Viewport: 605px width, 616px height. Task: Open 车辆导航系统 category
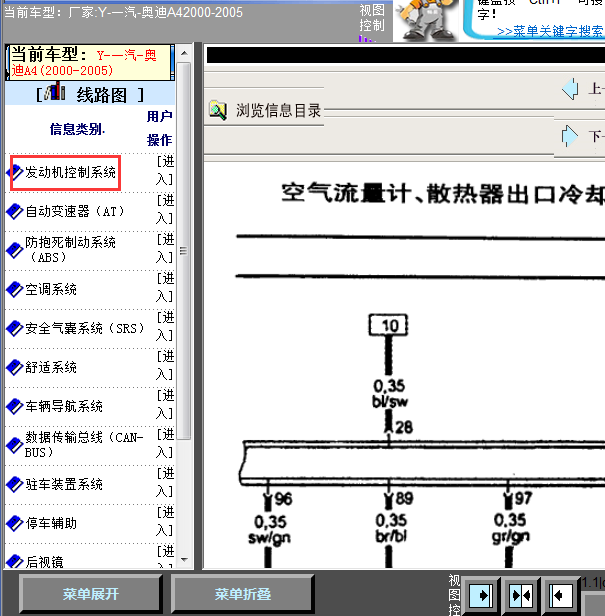click(64, 406)
